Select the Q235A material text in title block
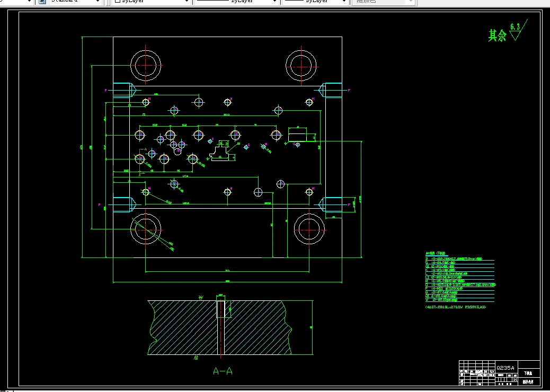 [505, 368]
